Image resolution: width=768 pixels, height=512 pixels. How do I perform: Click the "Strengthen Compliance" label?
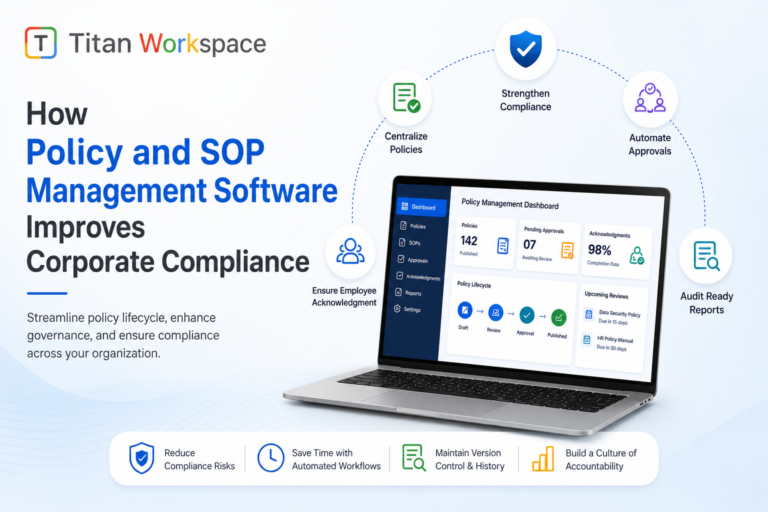pos(526,100)
